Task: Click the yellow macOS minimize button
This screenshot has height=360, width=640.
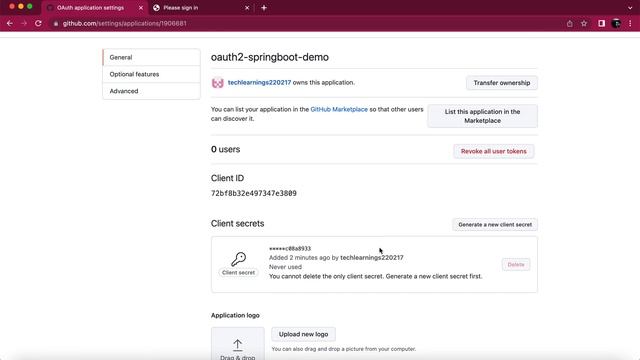Action: point(21,7)
